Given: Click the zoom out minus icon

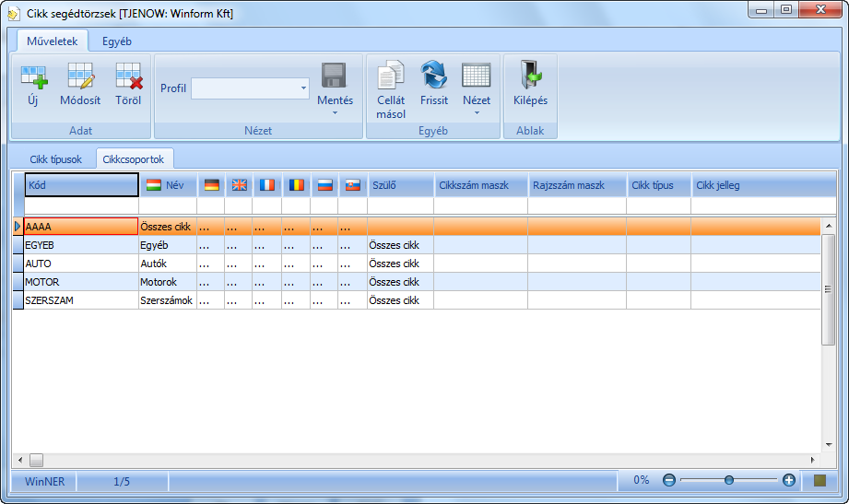Looking at the screenshot, I should [x=669, y=480].
